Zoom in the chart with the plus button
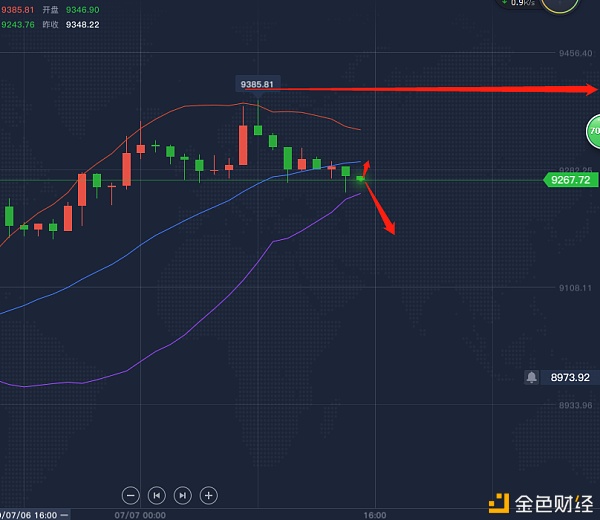This screenshot has width=600, height=520. [209, 496]
